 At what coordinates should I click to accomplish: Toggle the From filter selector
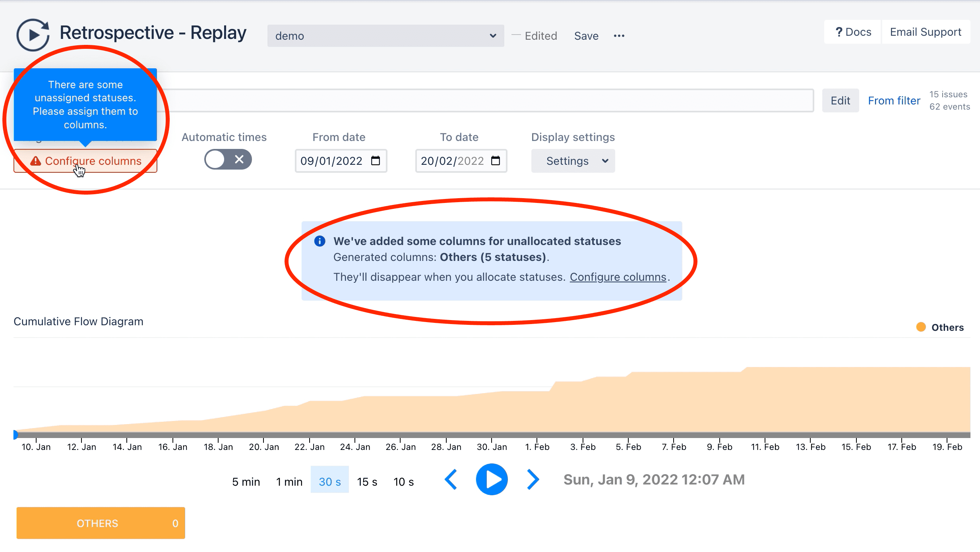tap(894, 101)
